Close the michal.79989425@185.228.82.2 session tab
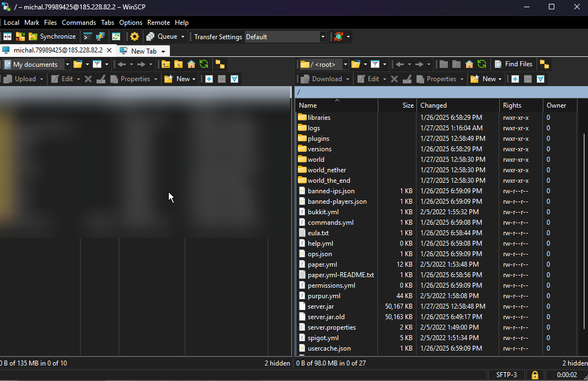This screenshot has height=381, width=588. pos(109,50)
